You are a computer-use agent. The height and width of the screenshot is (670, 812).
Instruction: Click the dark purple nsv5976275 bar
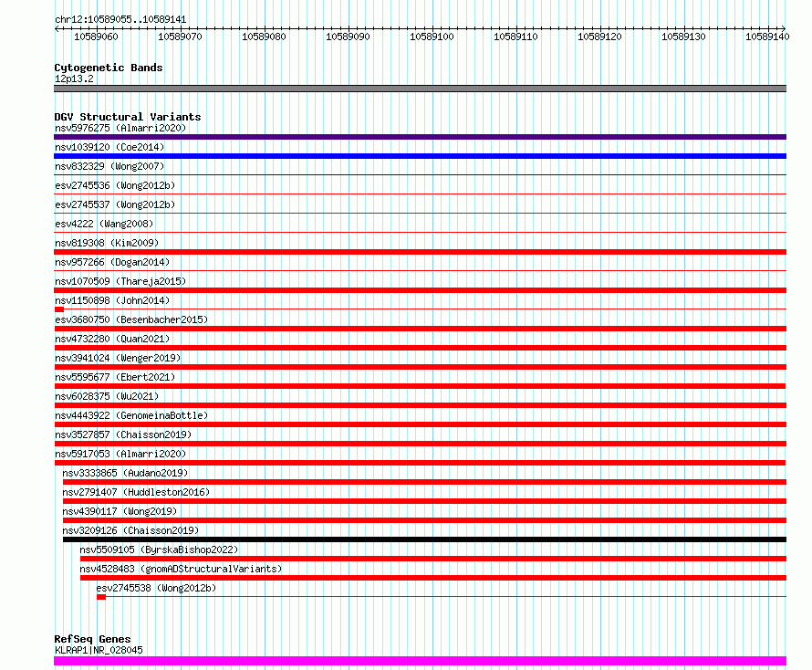coord(420,137)
